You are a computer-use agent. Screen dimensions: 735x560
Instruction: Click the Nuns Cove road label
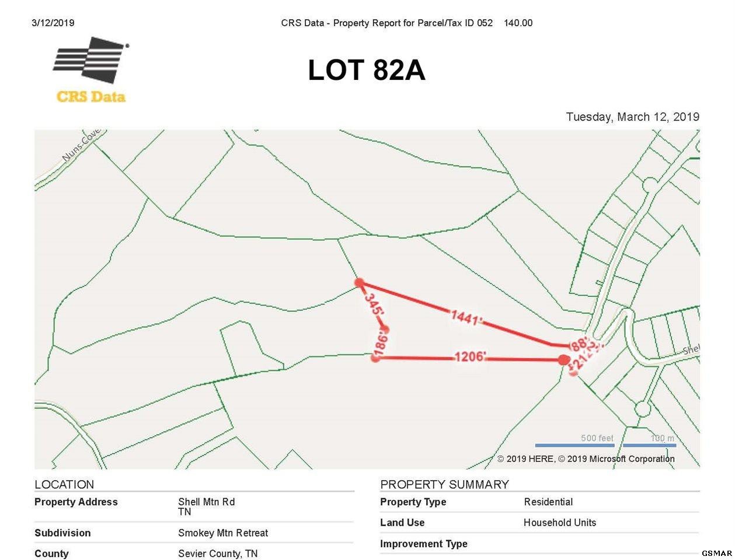pyautogui.click(x=82, y=145)
